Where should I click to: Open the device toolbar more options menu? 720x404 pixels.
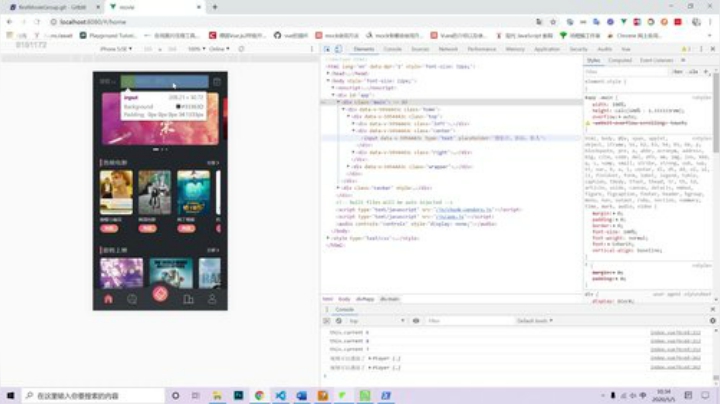(x=312, y=49)
